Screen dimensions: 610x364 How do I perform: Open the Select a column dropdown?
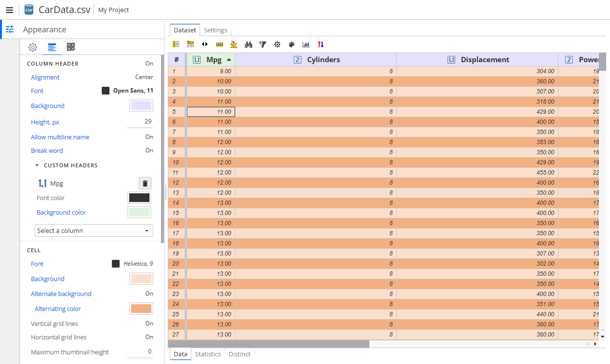(x=94, y=230)
